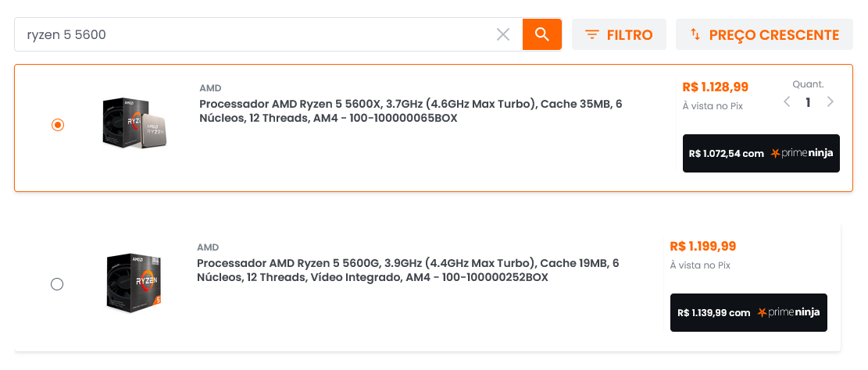Screen dimensions: 868x370
Task: Clear the search field with X icon
Action: click(x=502, y=35)
